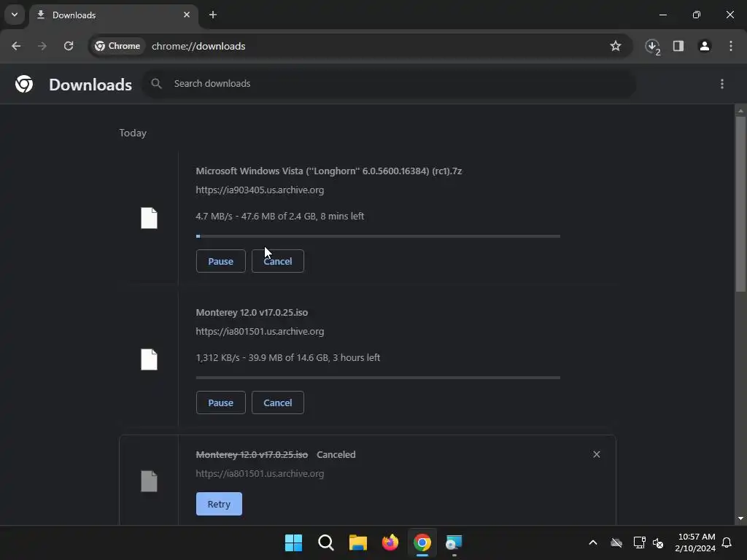747x560 pixels.
Task: Open Windows Start menu
Action: 293,542
